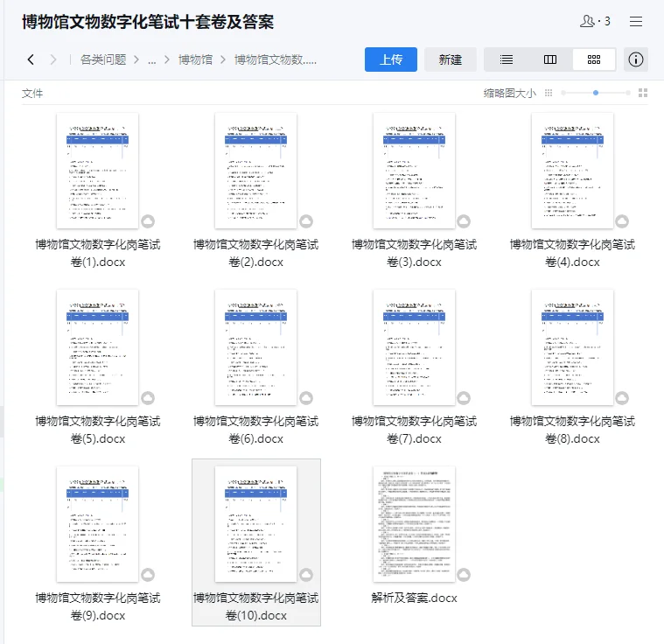Click the 缩略图大小 label
This screenshot has height=644, width=664.
coord(510,94)
